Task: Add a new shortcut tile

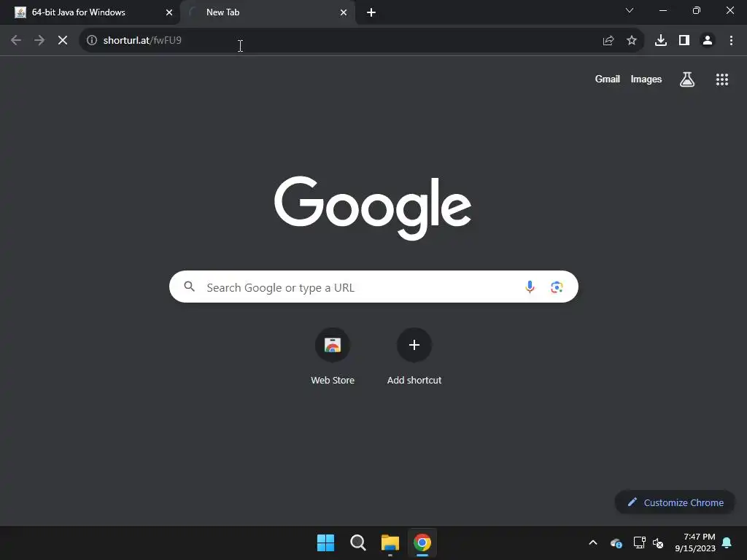Action: pyautogui.click(x=414, y=356)
